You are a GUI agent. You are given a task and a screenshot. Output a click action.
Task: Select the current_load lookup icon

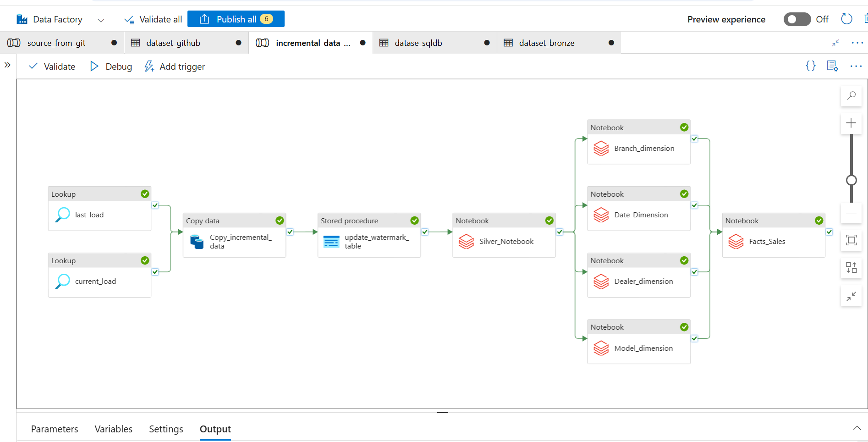pos(63,281)
